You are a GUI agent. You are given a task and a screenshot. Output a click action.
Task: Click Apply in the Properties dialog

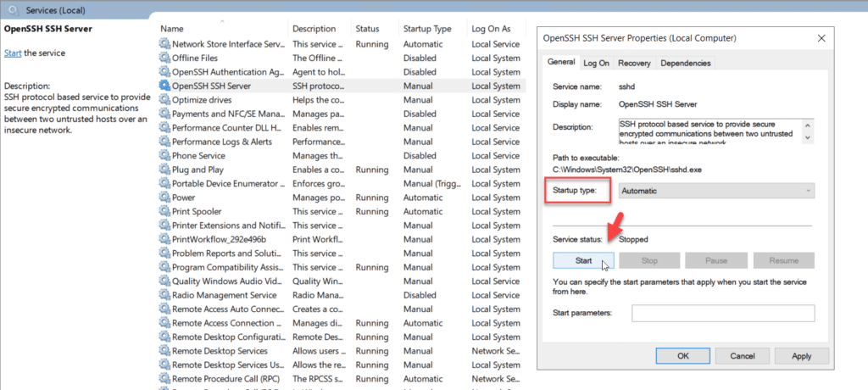[x=802, y=356]
